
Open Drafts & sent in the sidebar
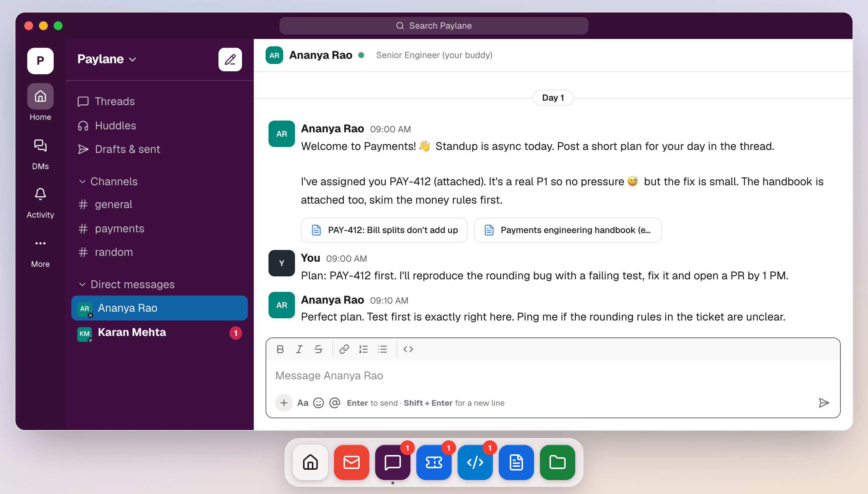(160, 149)
